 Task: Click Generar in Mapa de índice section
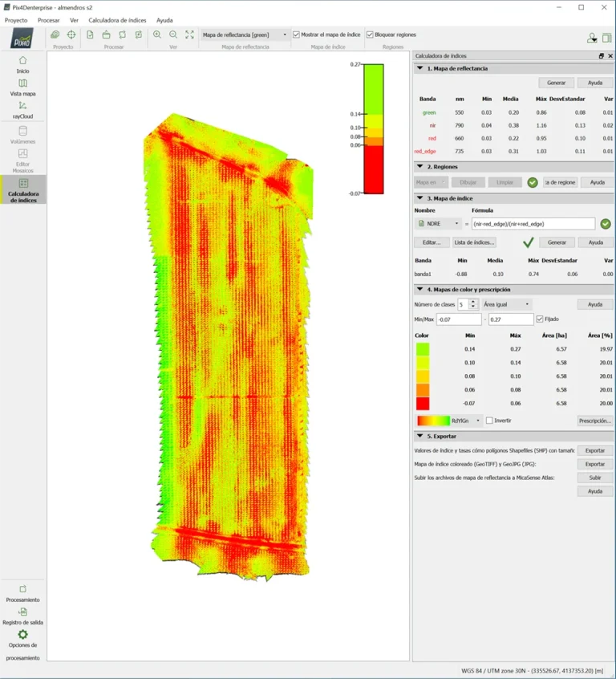(x=557, y=242)
